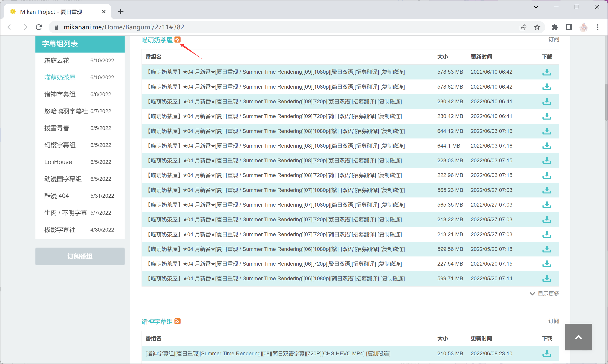
Task: Download the 578.53 MB episode 09 file
Action: (547, 72)
